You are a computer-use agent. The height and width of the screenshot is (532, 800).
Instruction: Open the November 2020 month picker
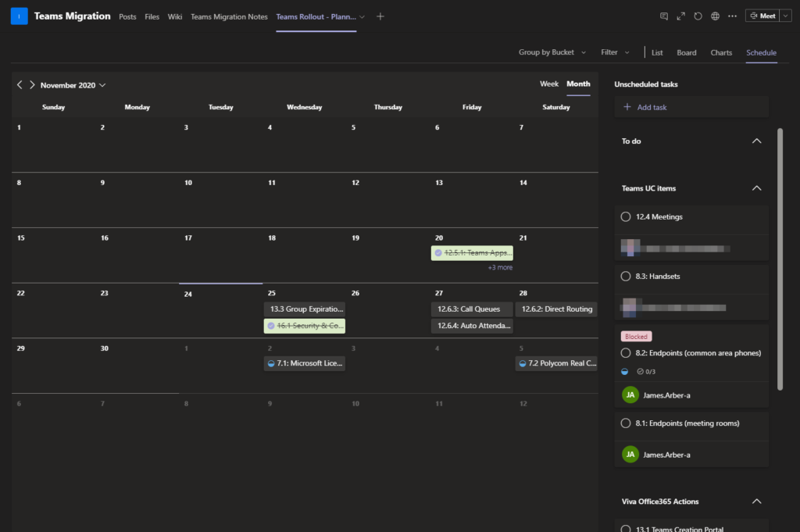(73, 85)
